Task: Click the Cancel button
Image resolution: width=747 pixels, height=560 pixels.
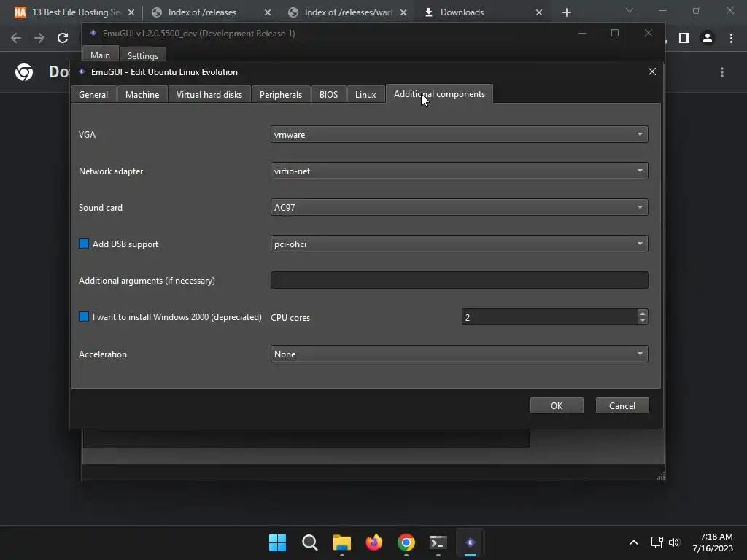Action: (x=622, y=405)
